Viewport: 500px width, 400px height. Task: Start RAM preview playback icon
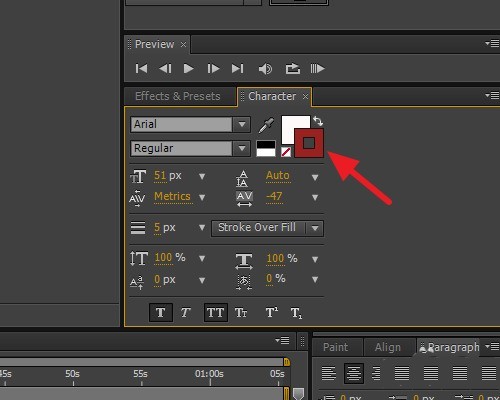click(317, 69)
